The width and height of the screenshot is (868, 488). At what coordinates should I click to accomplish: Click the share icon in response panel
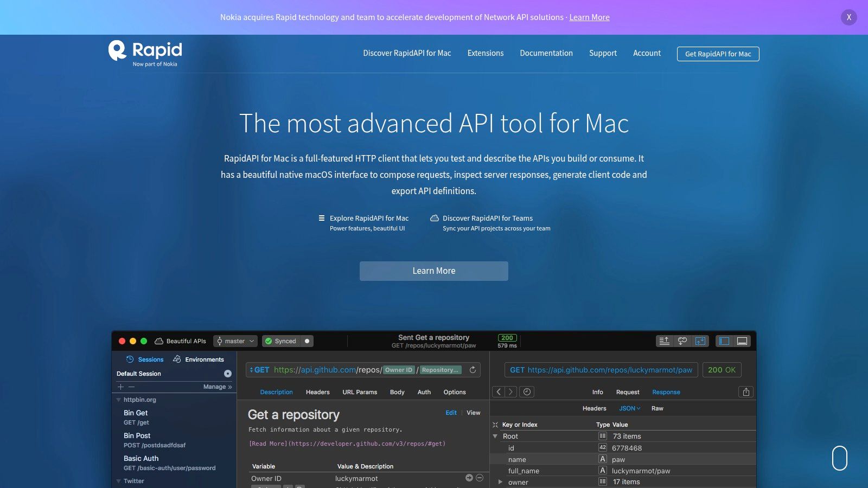point(746,391)
